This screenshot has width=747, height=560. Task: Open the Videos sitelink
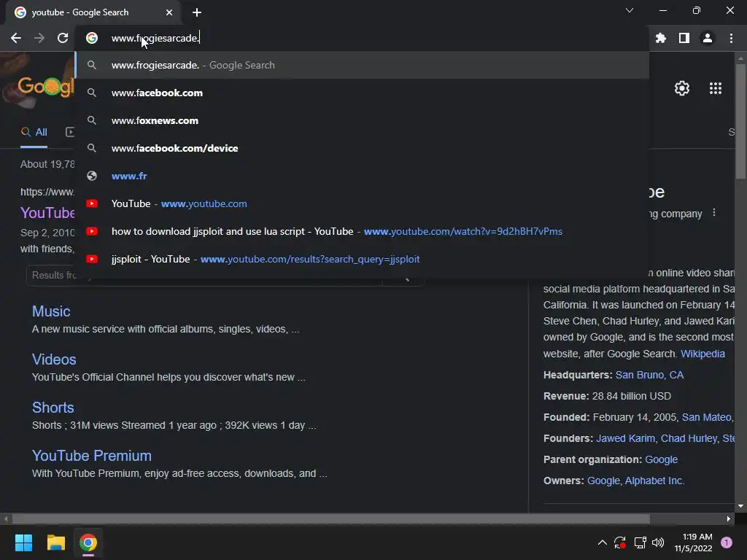54,359
